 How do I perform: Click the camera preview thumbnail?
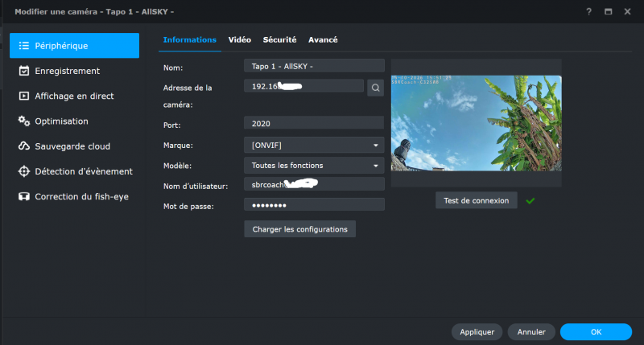tap(476, 123)
